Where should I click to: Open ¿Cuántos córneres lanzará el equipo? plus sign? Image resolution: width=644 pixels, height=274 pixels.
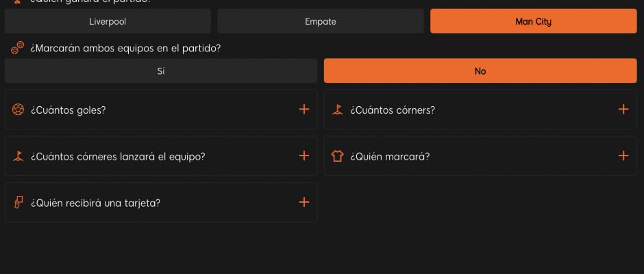pyautogui.click(x=304, y=155)
